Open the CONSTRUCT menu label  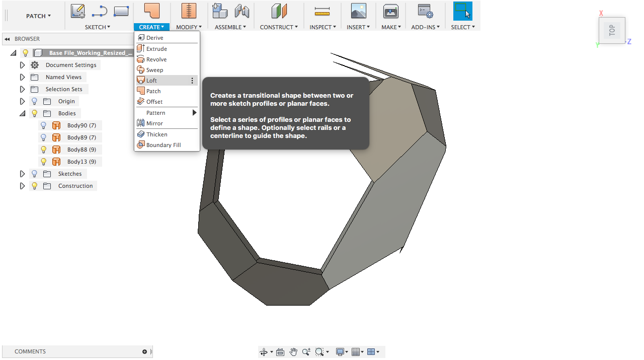[279, 27]
